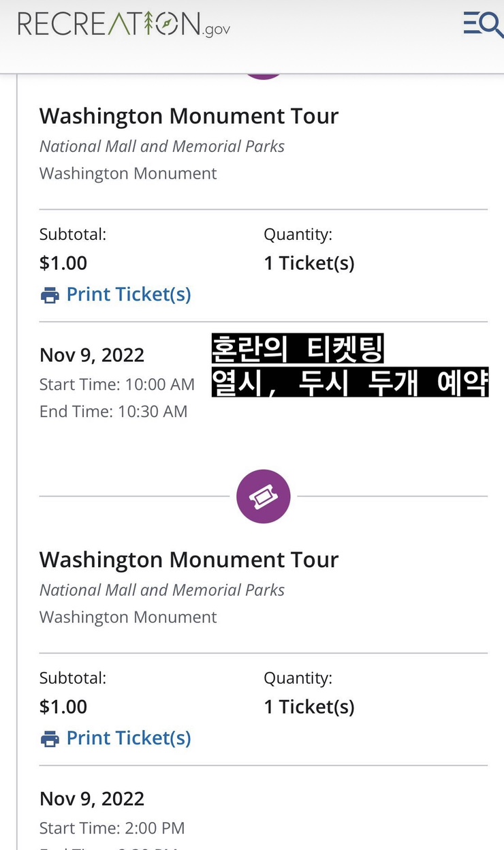Viewport: 504px width, 850px height.
Task: Click the first $1.00 subtotal amount
Action: point(63,263)
